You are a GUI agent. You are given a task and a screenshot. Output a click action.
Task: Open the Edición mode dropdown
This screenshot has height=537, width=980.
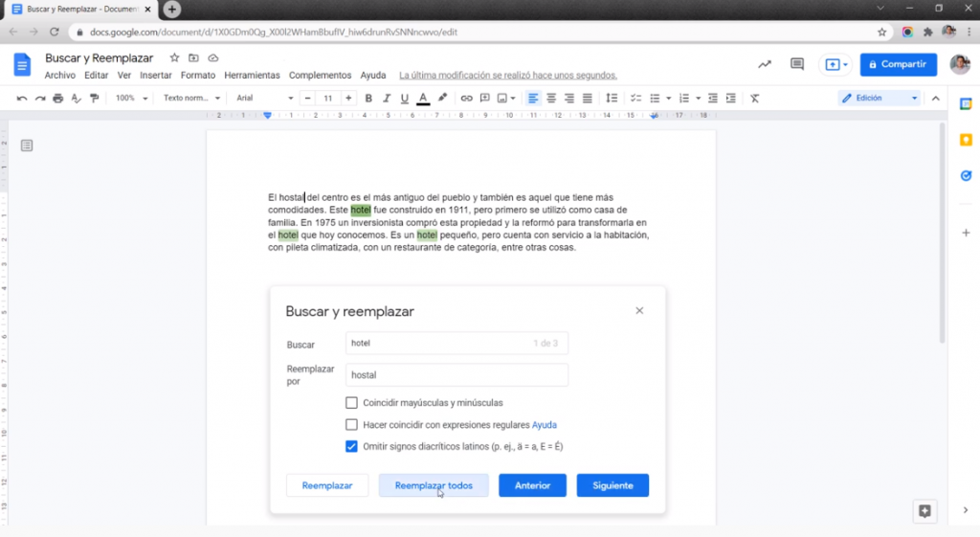(x=879, y=99)
